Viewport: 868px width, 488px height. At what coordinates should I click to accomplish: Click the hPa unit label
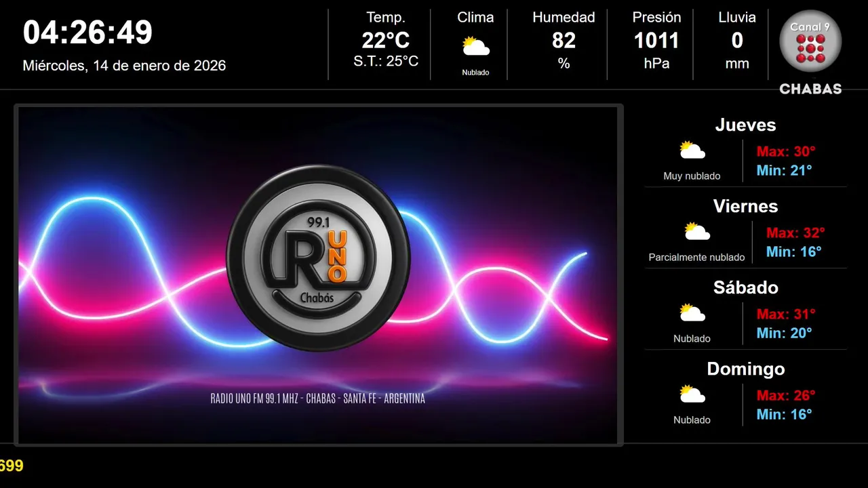click(x=656, y=64)
